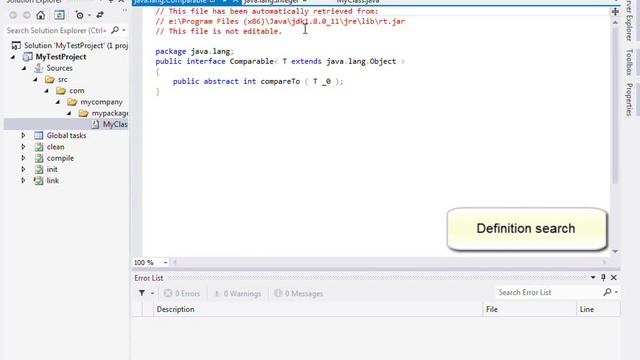Select the MyTestProject project node
This screenshot has height=360, width=640.
tap(61, 57)
